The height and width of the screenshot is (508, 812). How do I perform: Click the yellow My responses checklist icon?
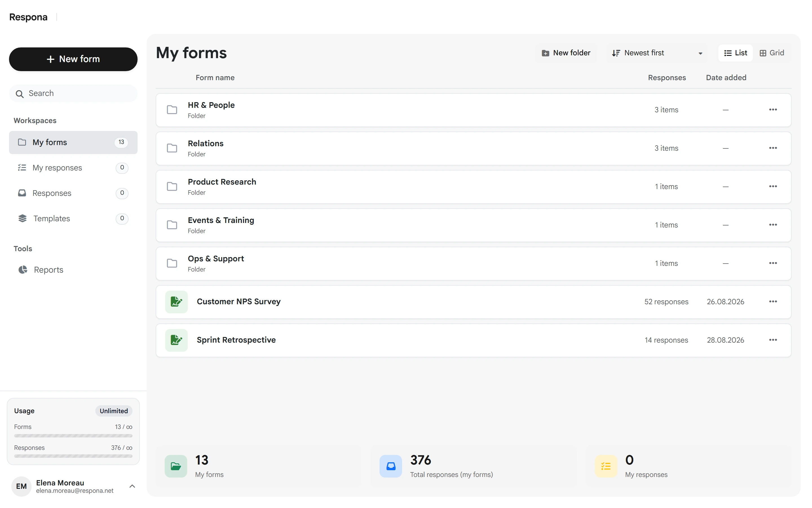606,466
